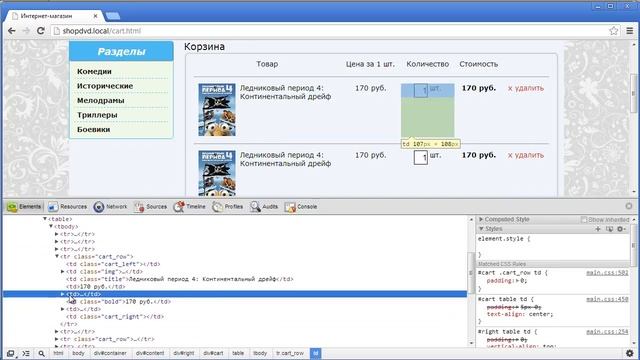This screenshot has width=640, height=360.
Task: Click body in the breadcrumb bar
Action: click(78, 353)
